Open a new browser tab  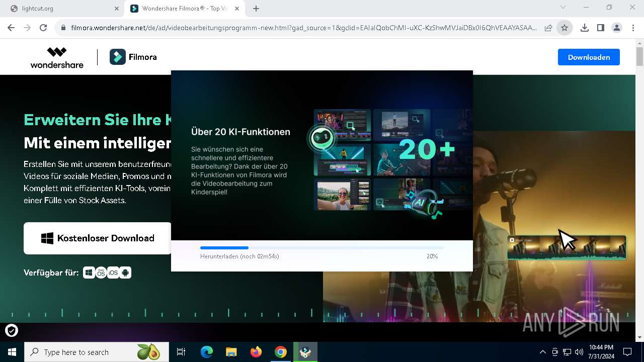(256, 9)
